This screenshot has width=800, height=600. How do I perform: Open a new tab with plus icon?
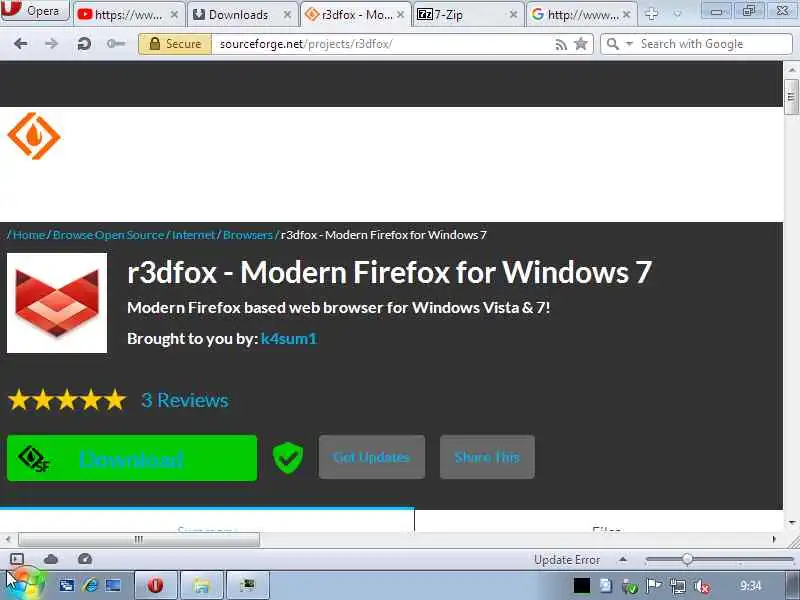[x=651, y=14]
